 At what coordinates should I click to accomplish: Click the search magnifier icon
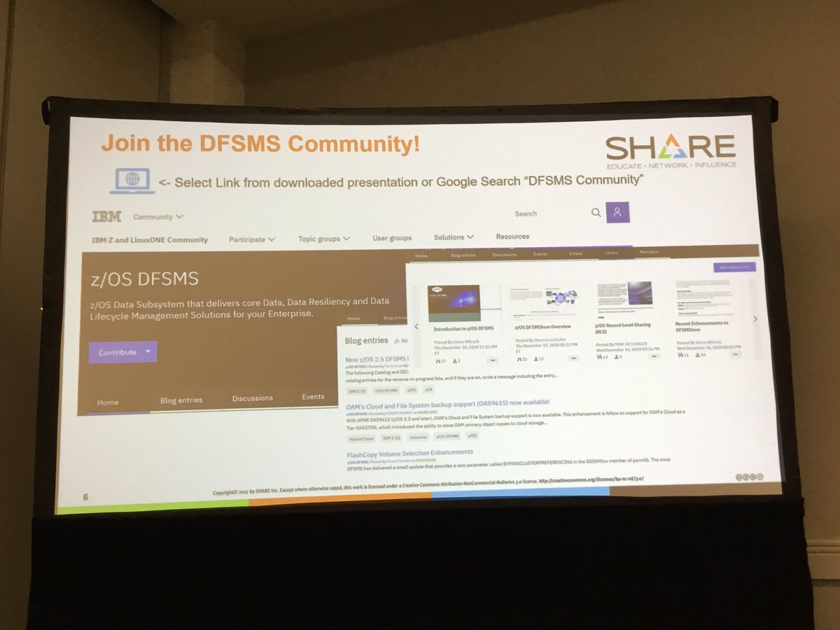[596, 213]
